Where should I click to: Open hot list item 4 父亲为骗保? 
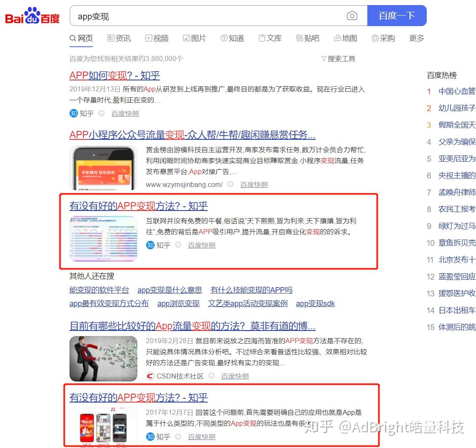(x=457, y=142)
